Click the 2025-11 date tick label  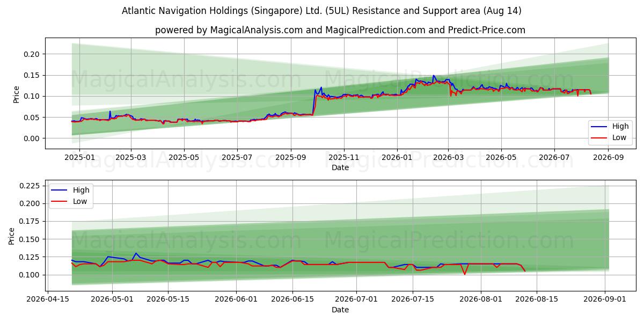(344, 158)
